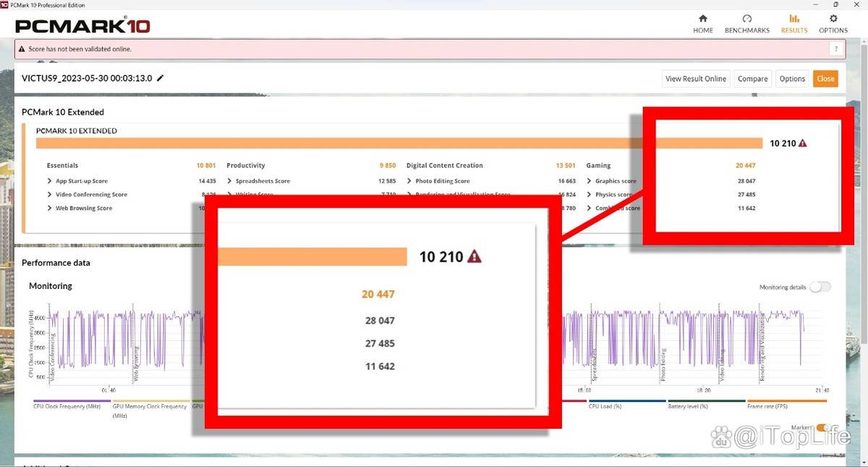Toggle the Monitoring details switch
Viewport: 868px width, 467px height.
pyautogui.click(x=820, y=287)
